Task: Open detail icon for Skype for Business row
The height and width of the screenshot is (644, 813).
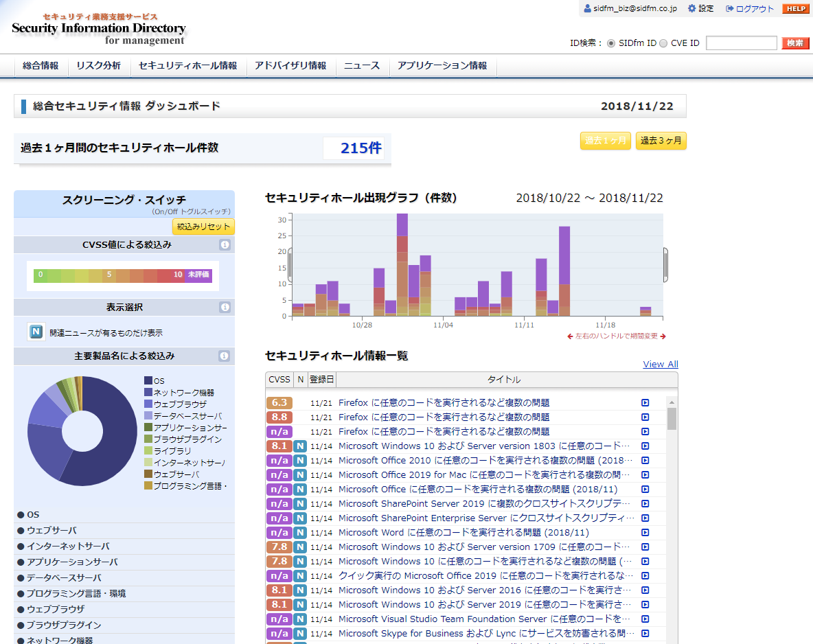Action: tap(645, 634)
